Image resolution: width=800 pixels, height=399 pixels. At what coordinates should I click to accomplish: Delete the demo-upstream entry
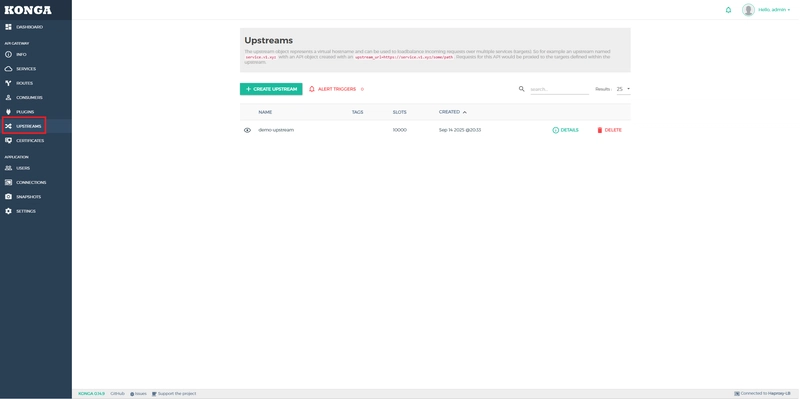609,130
